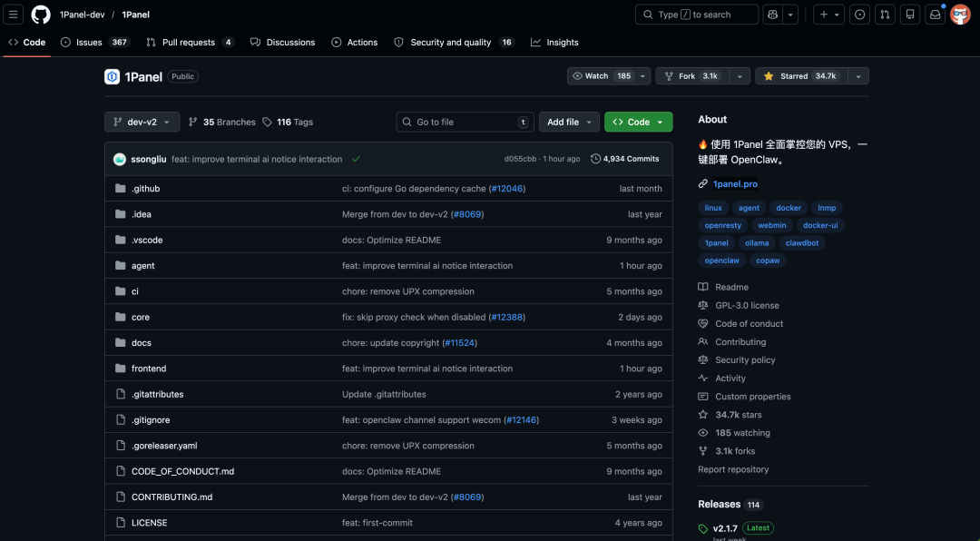Open the commit hash d055cbb
Viewport: 980px width, 541px height.
pos(520,159)
